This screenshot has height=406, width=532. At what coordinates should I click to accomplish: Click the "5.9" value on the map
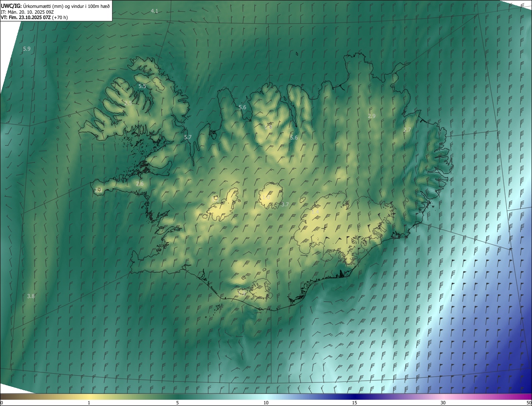pyautogui.click(x=27, y=49)
